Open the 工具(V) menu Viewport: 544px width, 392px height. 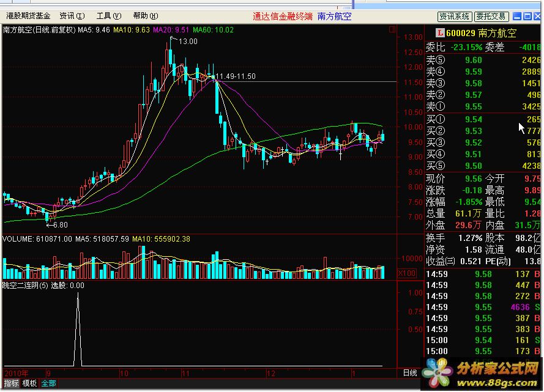(x=109, y=16)
